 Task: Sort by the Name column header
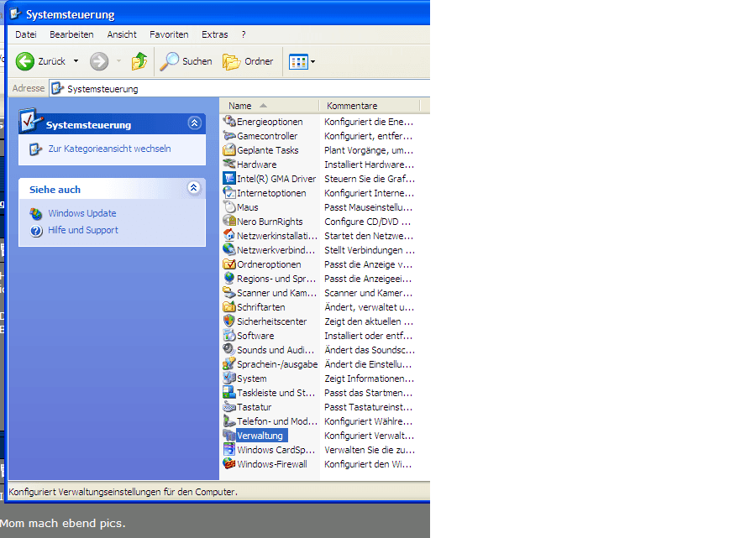point(270,106)
